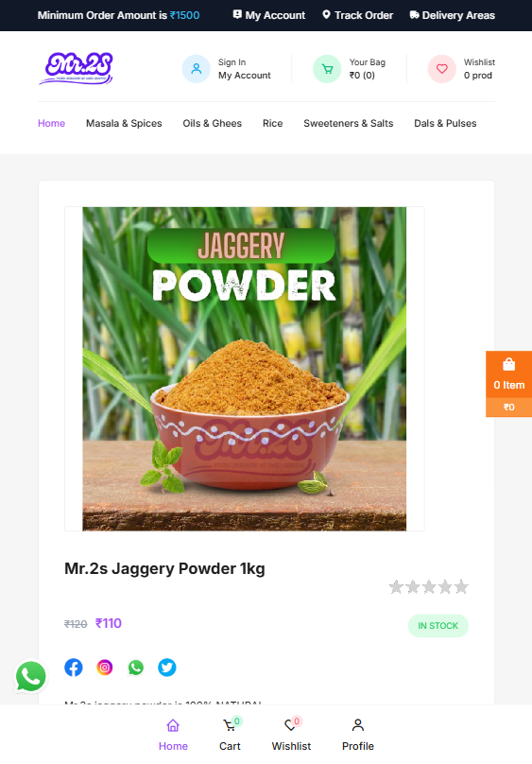
Task: Open the floating WhatsApp chat bubble
Action: coord(31,676)
